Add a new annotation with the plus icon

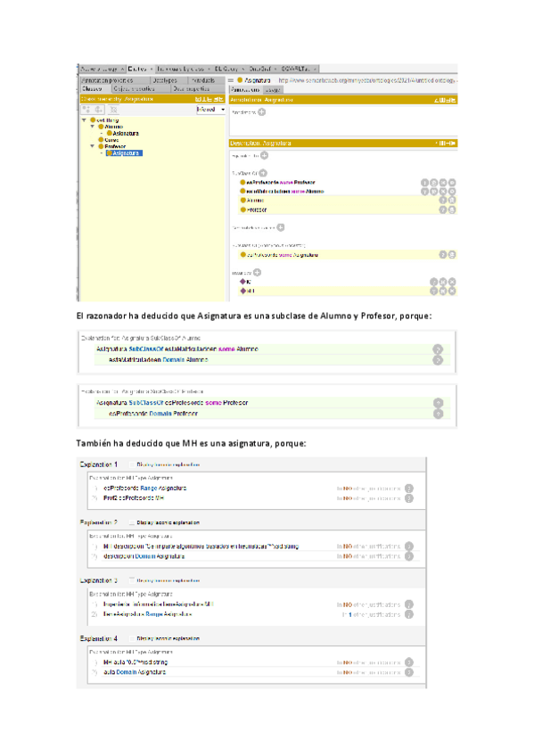262,111
